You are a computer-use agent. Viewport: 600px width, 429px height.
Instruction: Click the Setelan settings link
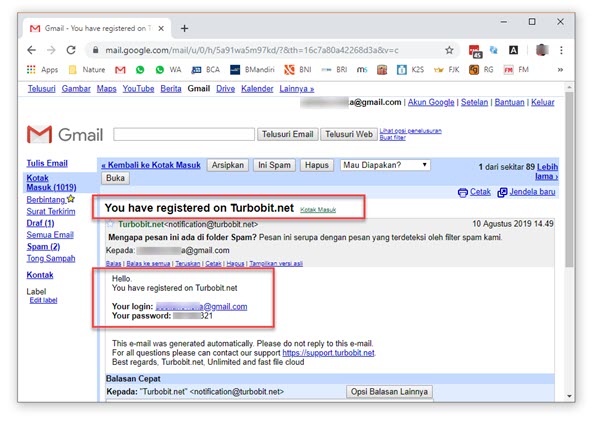click(x=474, y=102)
